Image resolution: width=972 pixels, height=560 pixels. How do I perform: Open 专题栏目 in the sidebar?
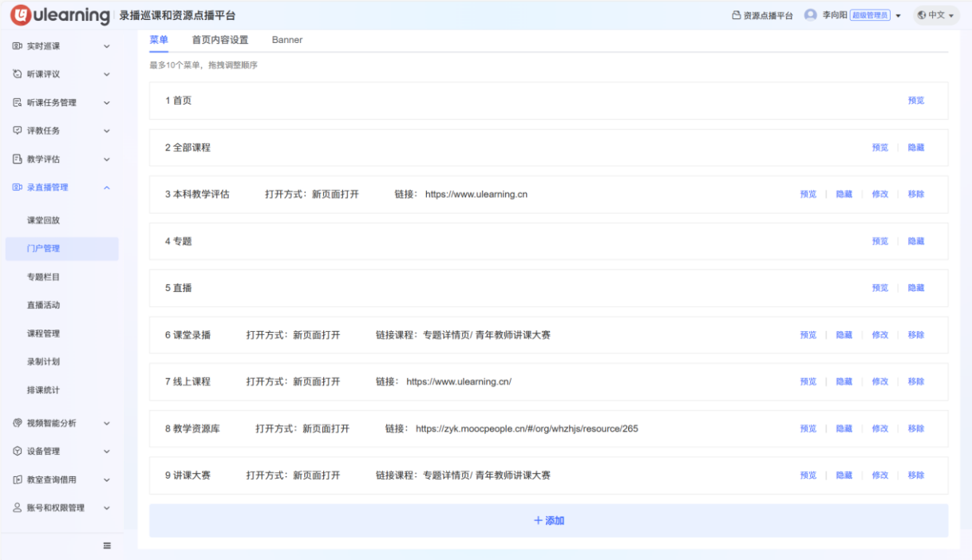click(43, 277)
